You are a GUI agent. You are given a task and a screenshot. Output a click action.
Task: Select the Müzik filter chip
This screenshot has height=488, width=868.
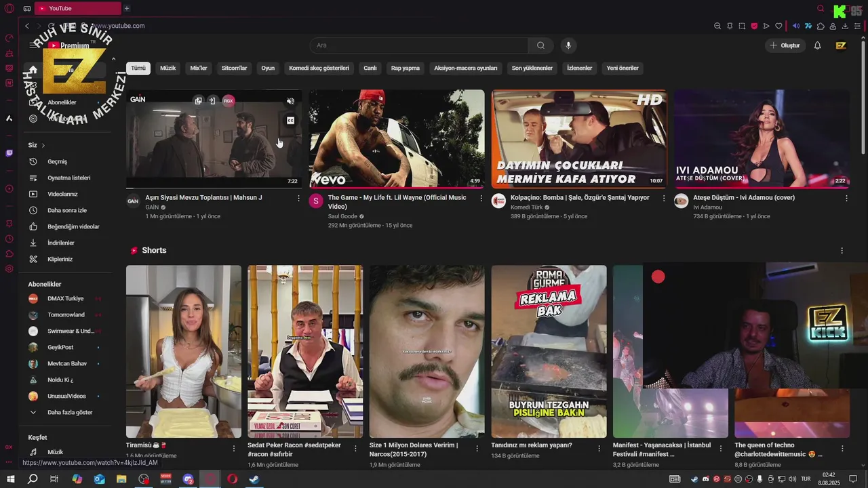[x=167, y=68]
